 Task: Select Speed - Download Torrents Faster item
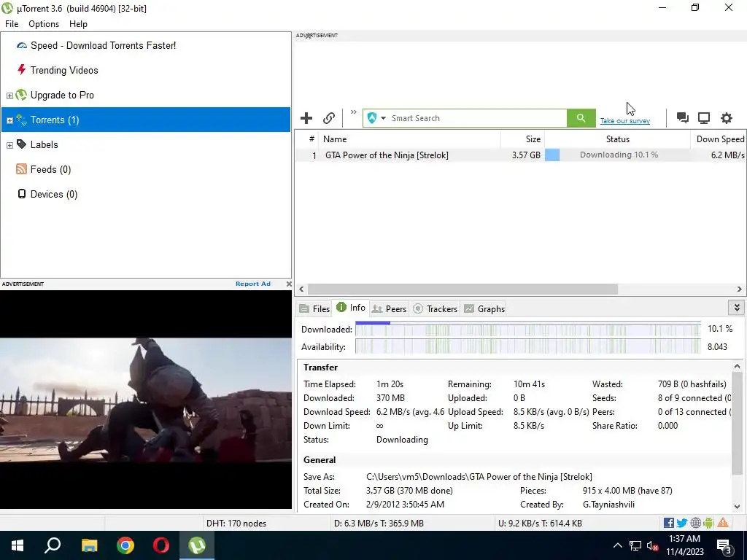coord(103,45)
